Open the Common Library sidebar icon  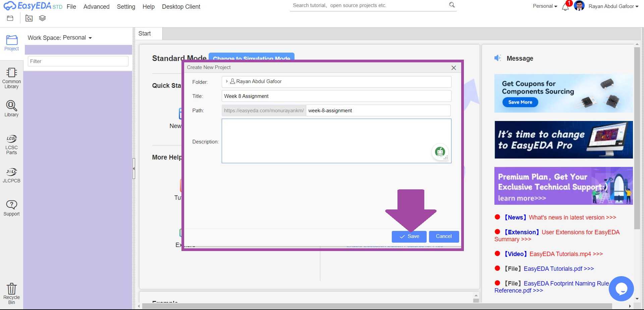(x=11, y=78)
